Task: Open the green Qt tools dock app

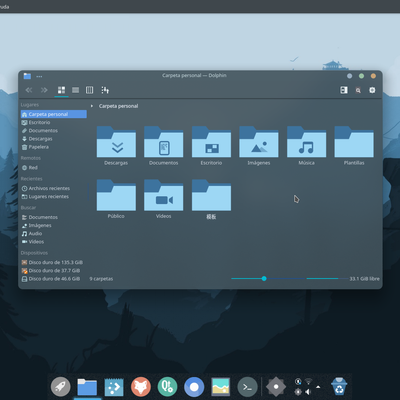Action: pos(167,387)
